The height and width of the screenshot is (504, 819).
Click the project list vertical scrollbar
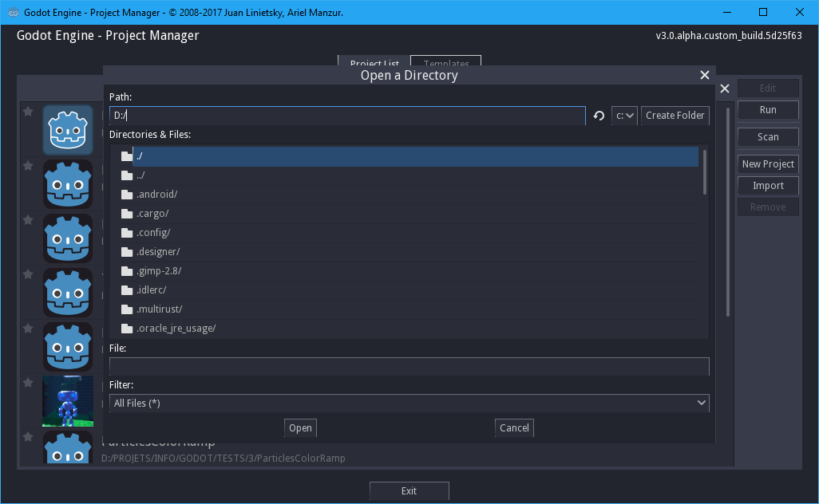727,212
